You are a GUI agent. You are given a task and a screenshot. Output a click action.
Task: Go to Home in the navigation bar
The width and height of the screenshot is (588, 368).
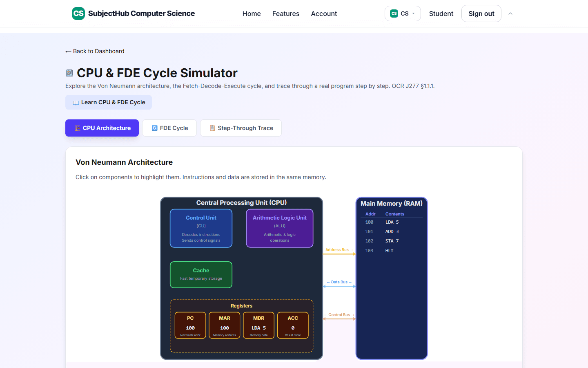click(252, 13)
